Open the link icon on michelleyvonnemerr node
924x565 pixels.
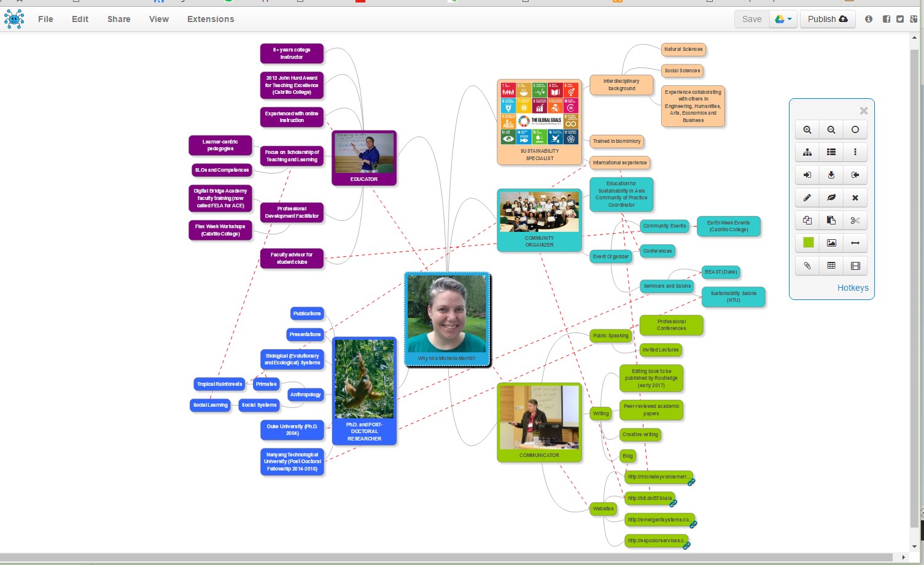tap(691, 482)
